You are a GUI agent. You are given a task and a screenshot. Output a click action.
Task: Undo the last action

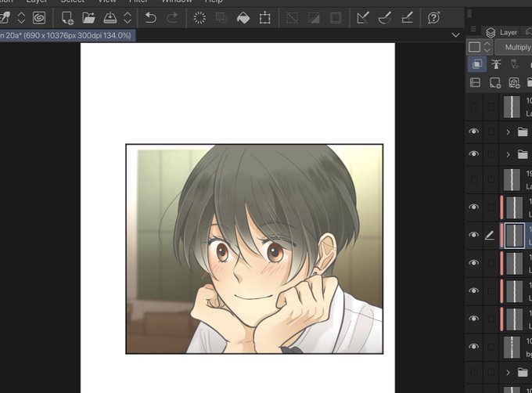[x=150, y=18]
